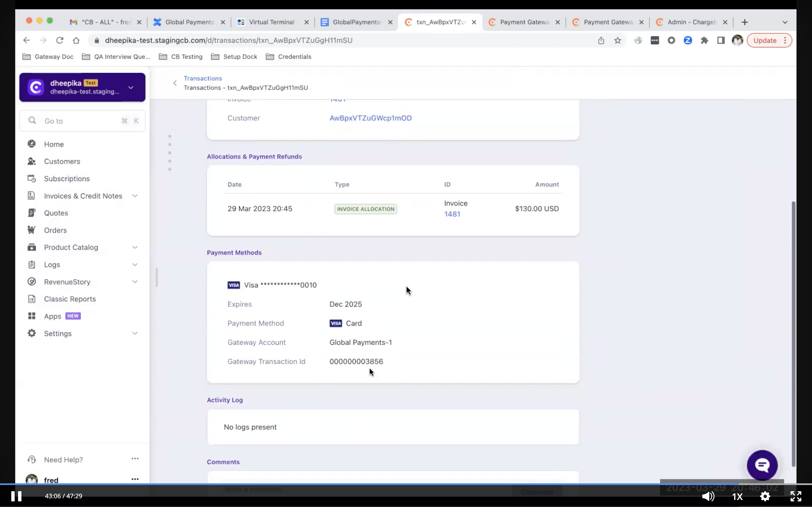The width and height of the screenshot is (812, 507).
Task: Pause the video playback
Action: (16, 496)
